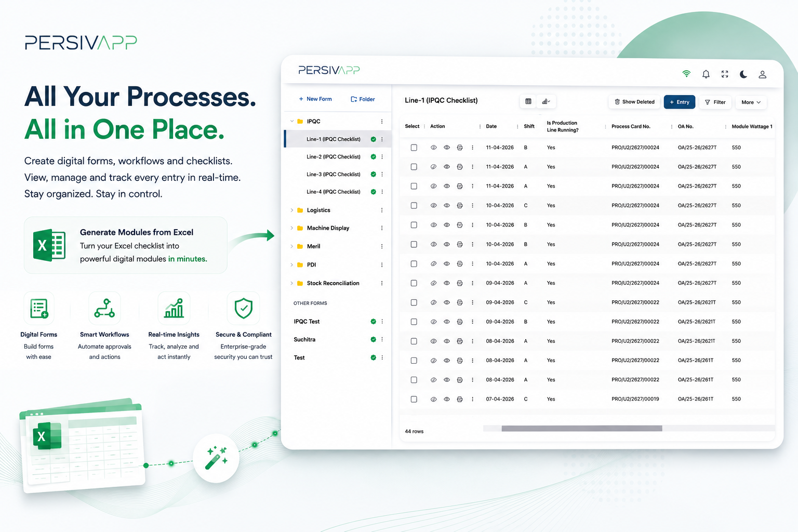Click the Smart Workflows icon
This screenshot has width=798, height=532.
[x=104, y=308]
